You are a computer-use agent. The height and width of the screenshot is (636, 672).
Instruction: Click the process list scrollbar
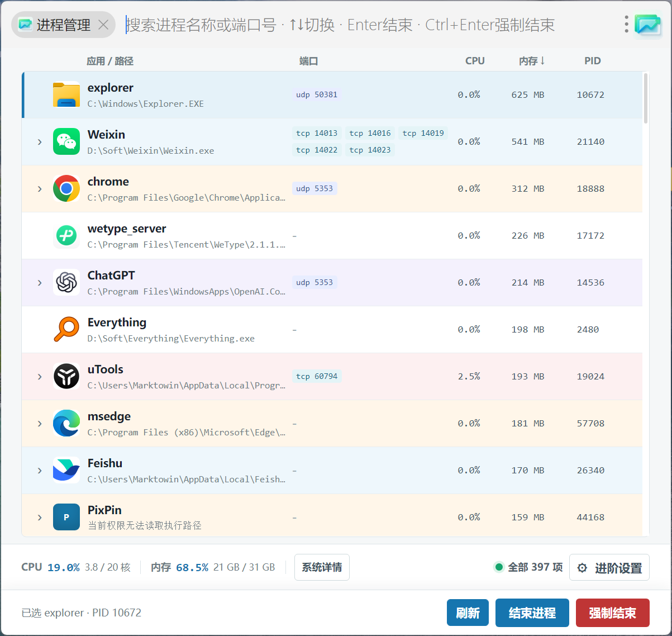point(646,98)
